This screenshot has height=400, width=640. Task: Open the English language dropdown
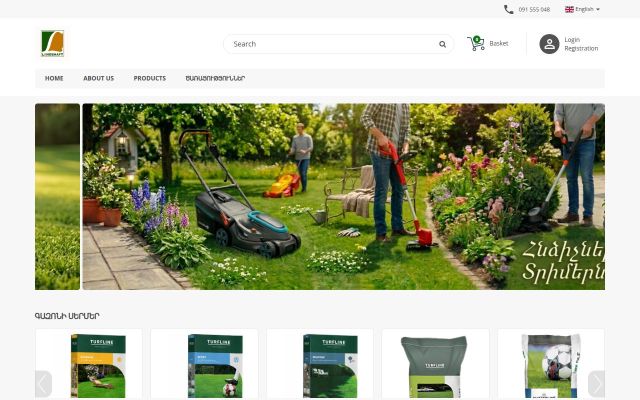coord(582,9)
